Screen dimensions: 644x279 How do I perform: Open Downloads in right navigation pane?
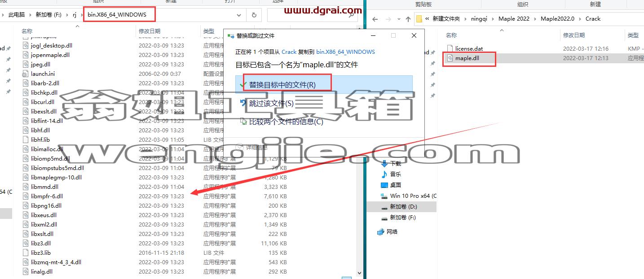coord(395,163)
